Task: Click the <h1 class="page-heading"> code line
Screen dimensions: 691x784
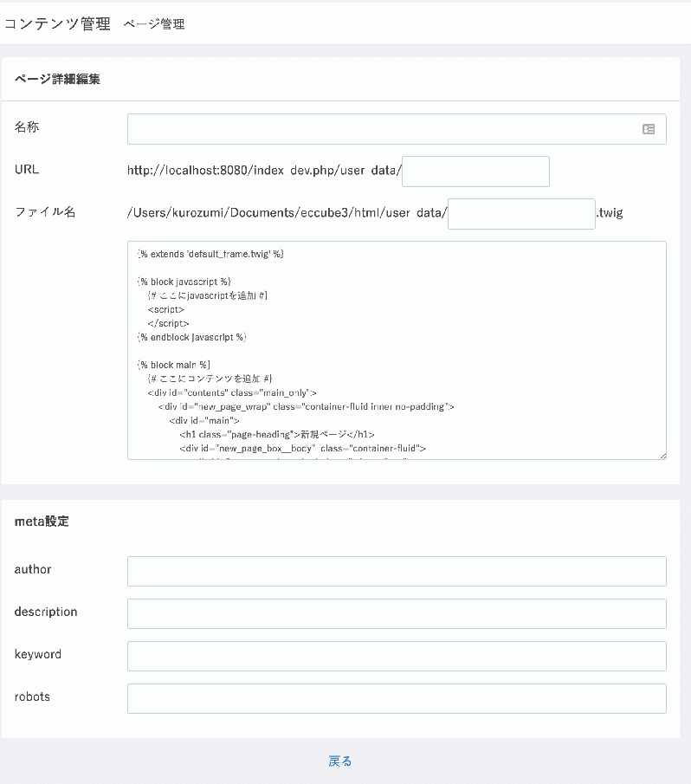Action: [x=277, y=435]
